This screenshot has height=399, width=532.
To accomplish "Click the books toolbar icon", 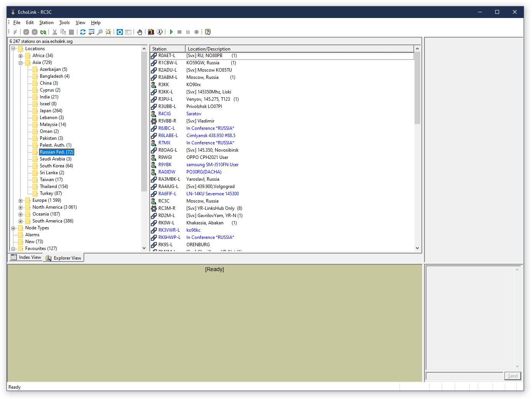I will 151,32.
